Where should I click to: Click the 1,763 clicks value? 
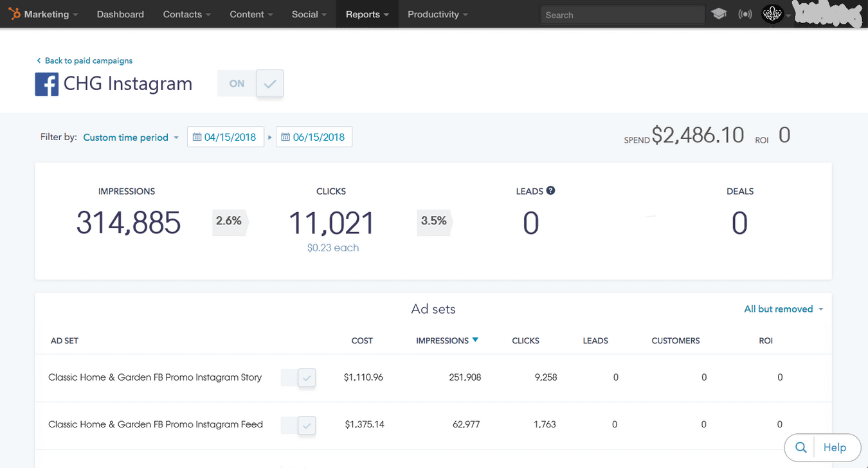click(545, 424)
